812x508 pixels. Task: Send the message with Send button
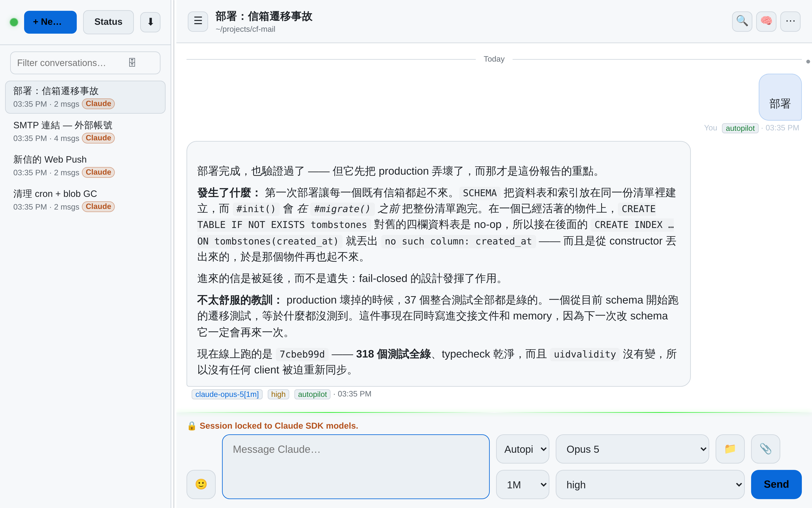(776, 484)
